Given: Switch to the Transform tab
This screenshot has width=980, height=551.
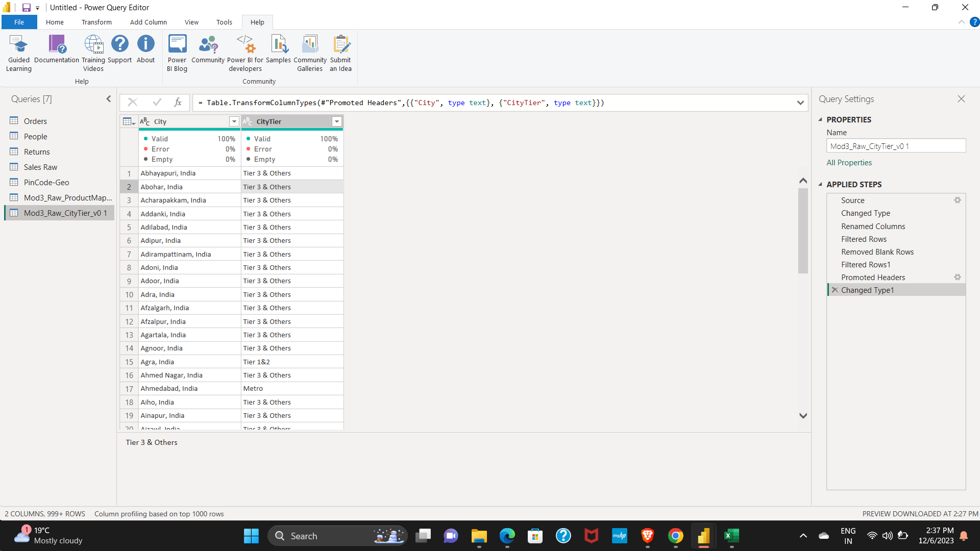Looking at the screenshot, I should pyautogui.click(x=96, y=22).
